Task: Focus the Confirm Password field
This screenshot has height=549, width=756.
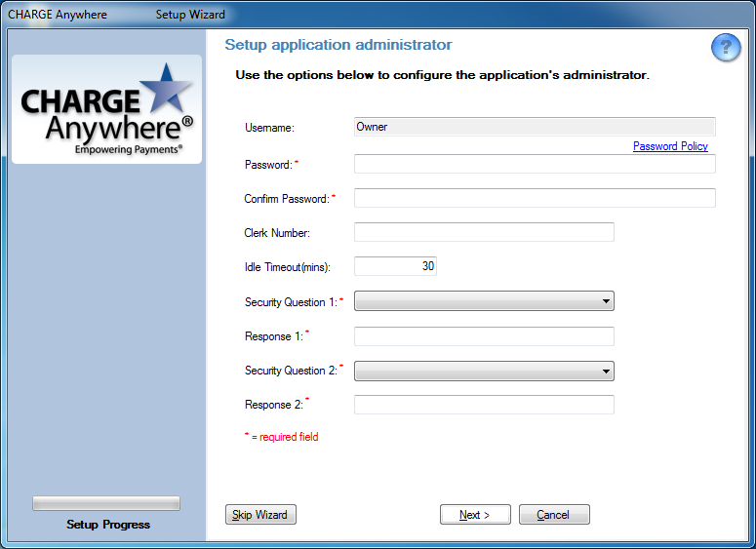Action: (535, 199)
